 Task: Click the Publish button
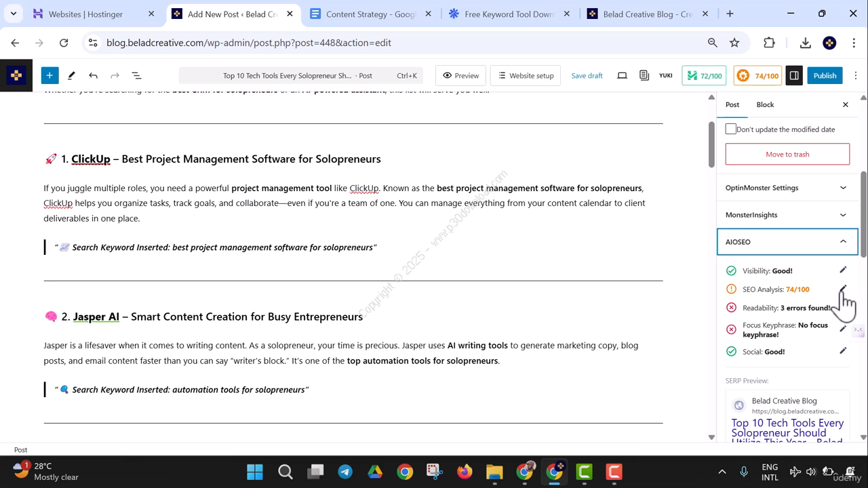click(x=825, y=75)
